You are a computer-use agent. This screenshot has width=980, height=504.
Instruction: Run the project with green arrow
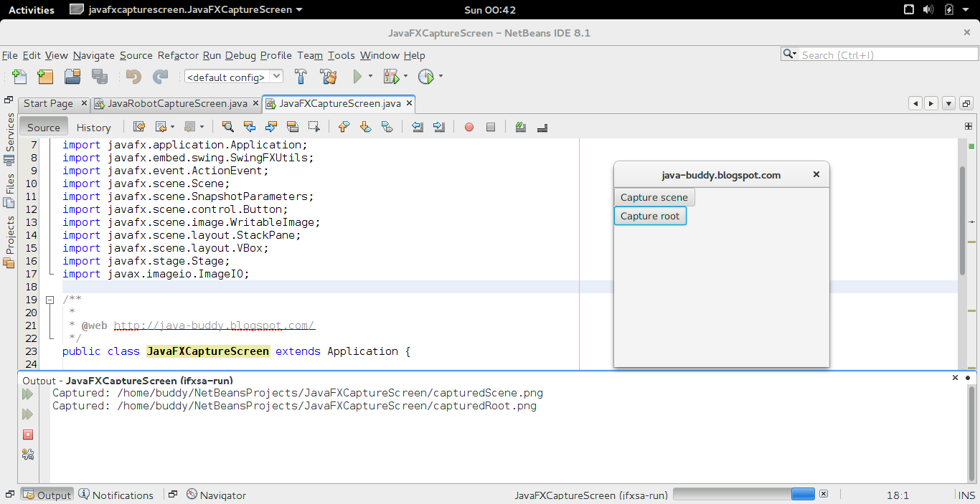click(357, 76)
